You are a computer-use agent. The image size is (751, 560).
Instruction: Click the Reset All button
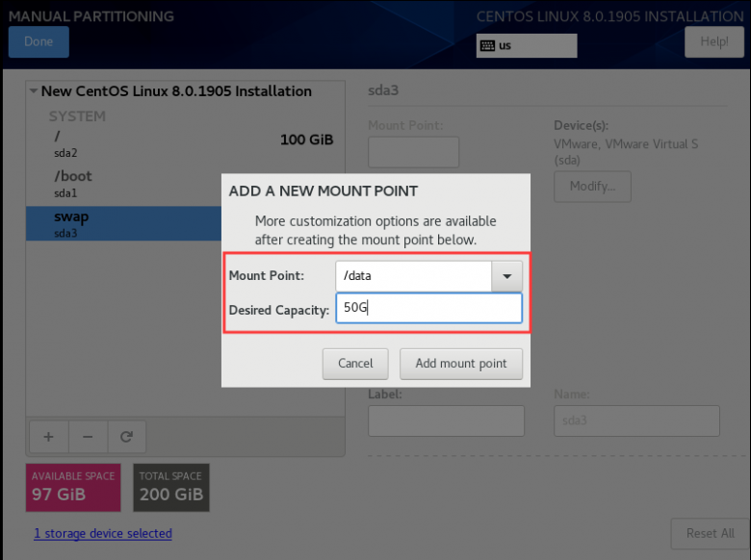[711, 533]
